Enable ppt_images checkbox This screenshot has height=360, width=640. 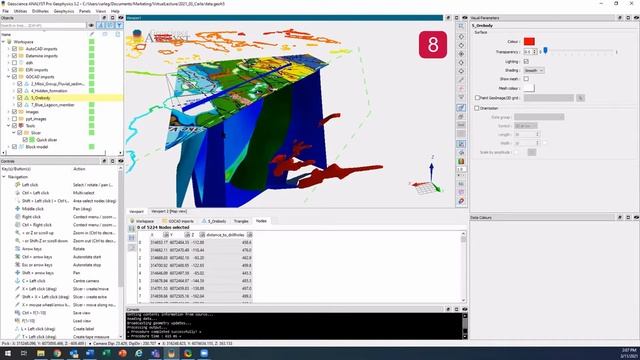[x=14, y=119]
